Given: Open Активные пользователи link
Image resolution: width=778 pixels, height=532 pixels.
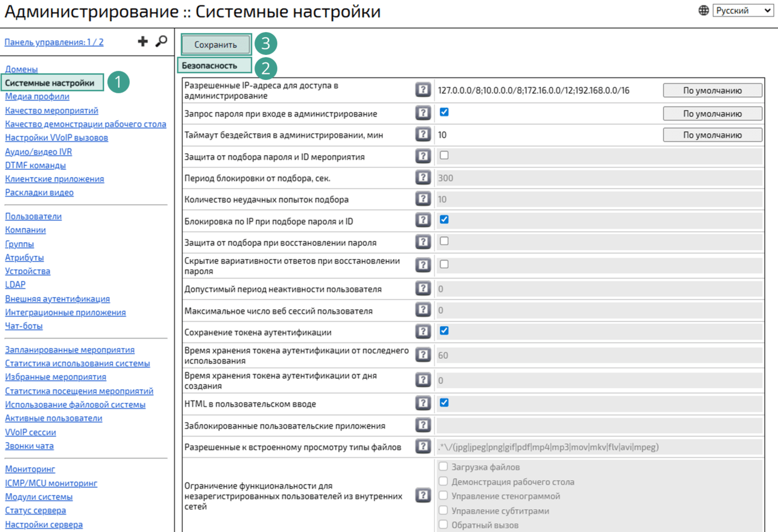Looking at the screenshot, I should [54, 418].
